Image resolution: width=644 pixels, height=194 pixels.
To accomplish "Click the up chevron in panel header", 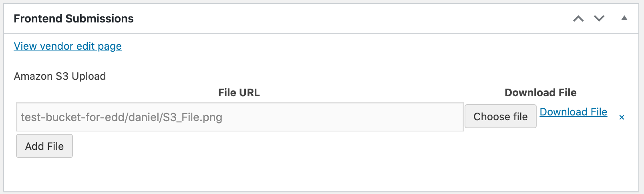I will 578,18.
